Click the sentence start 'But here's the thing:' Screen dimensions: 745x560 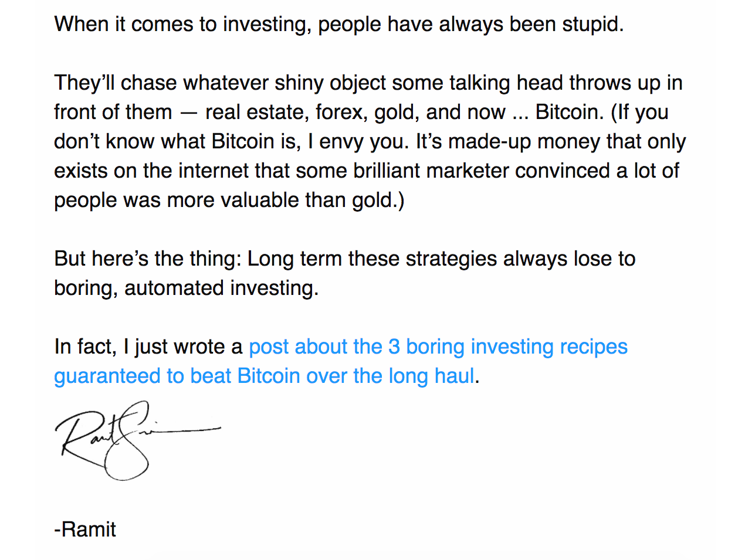(x=148, y=259)
